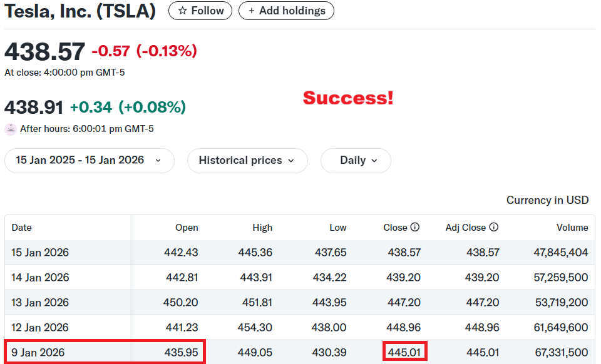
Task: Open the Daily frequency dropdown
Action: (x=355, y=161)
